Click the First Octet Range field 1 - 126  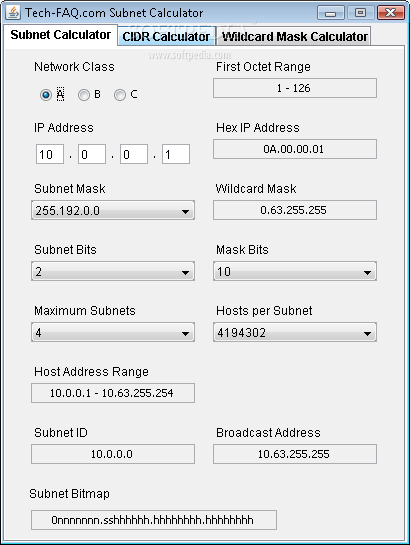coord(295,88)
